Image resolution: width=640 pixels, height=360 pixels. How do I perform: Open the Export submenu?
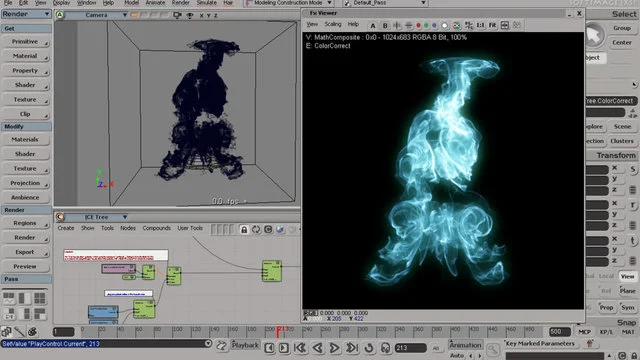pos(26,252)
